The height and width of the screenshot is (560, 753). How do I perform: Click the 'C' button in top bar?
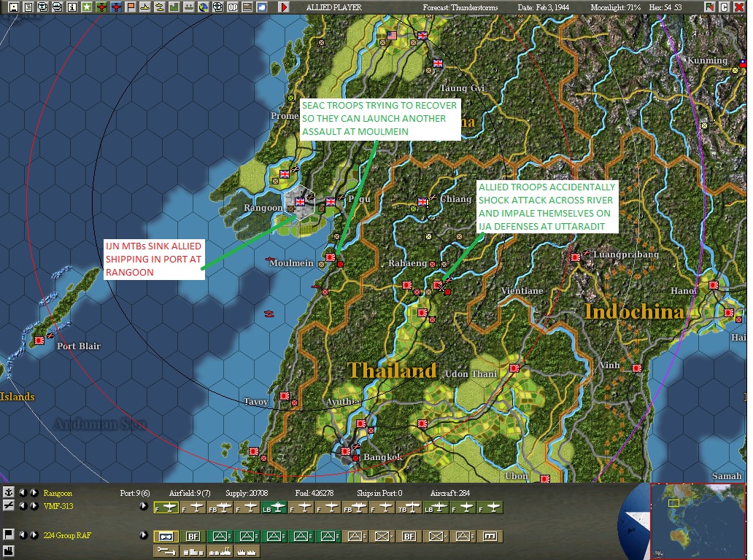tap(725, 7)
